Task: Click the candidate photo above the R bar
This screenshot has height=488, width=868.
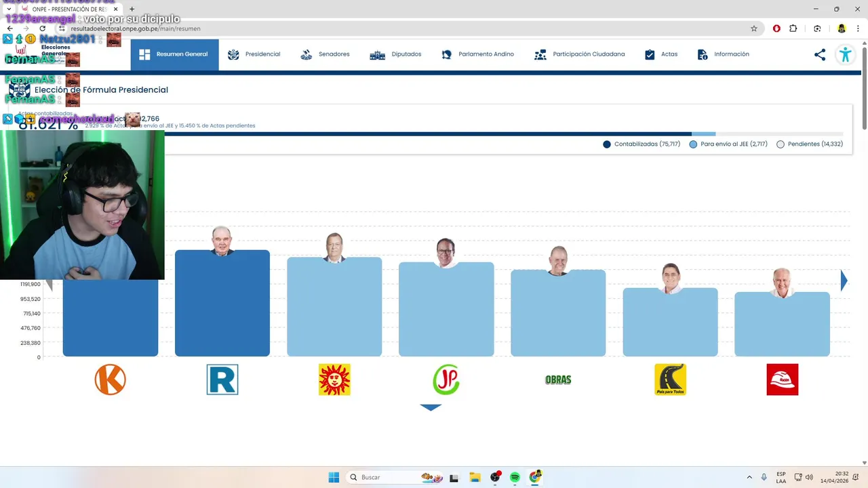Action: click(222, 241)
